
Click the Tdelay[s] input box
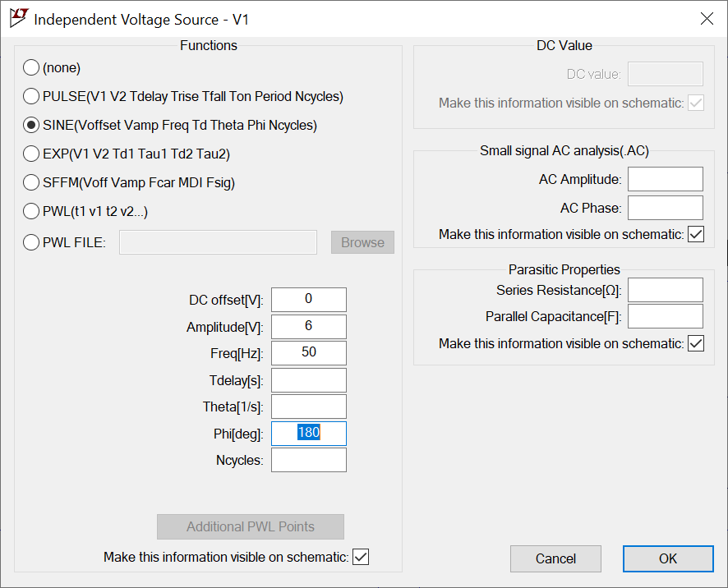(x=309, y=380)
